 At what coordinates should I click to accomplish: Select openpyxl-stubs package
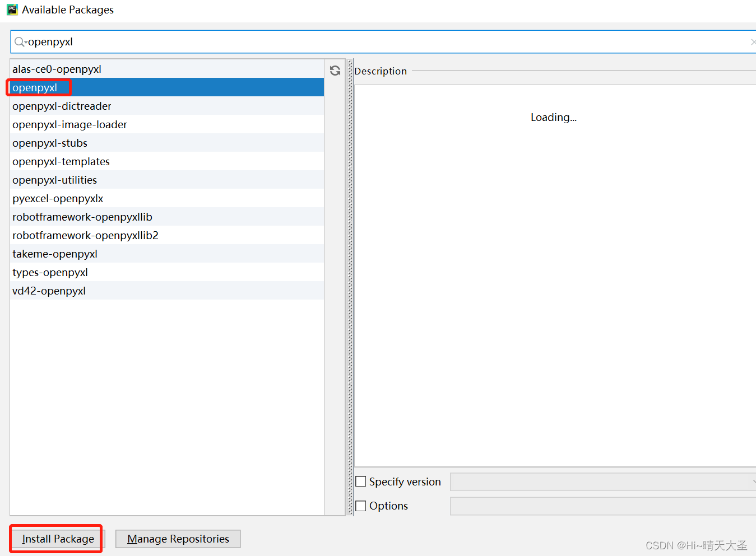[167, 143]
